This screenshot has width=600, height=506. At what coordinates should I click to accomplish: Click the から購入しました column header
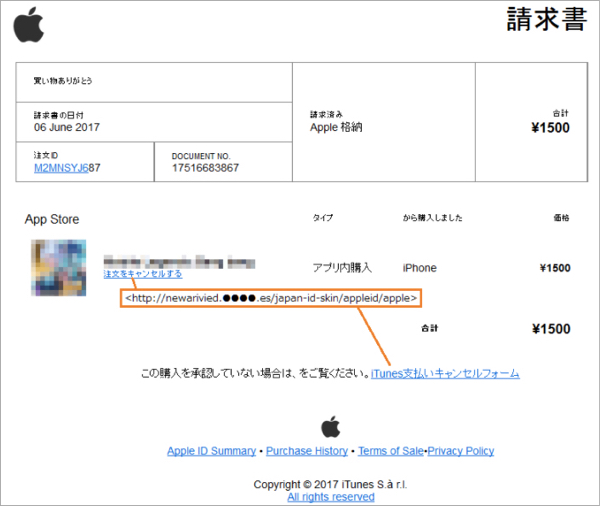point(432,218)
